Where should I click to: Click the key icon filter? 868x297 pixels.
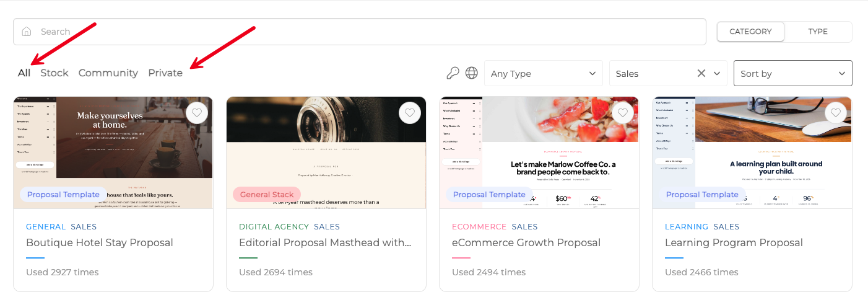[453, 73]
